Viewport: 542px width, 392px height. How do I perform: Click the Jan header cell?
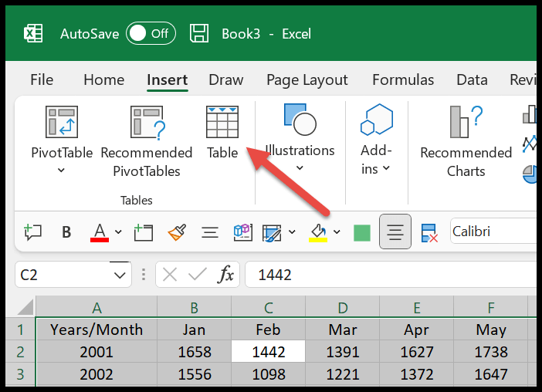194,329
